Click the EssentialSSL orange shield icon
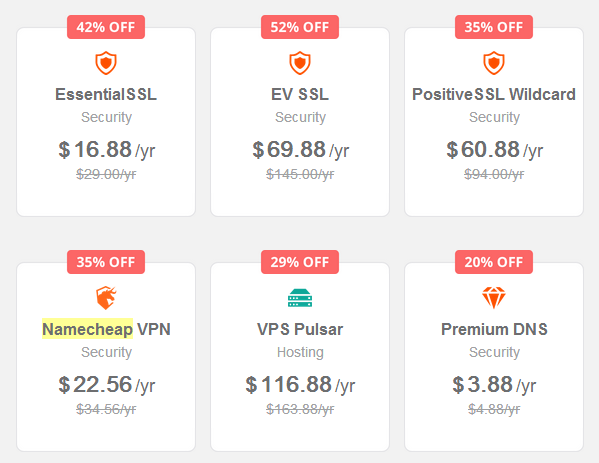599x463 pixels. point(106,63)
